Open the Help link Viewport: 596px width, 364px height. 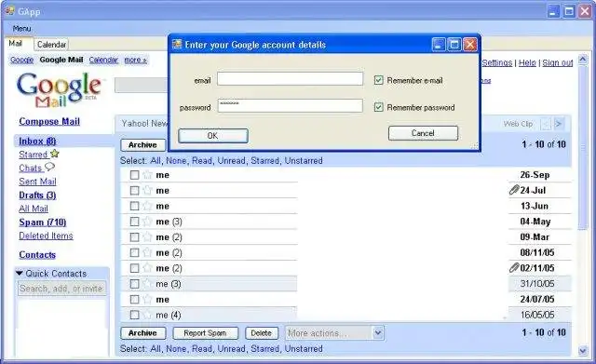(x=527, y=62)
